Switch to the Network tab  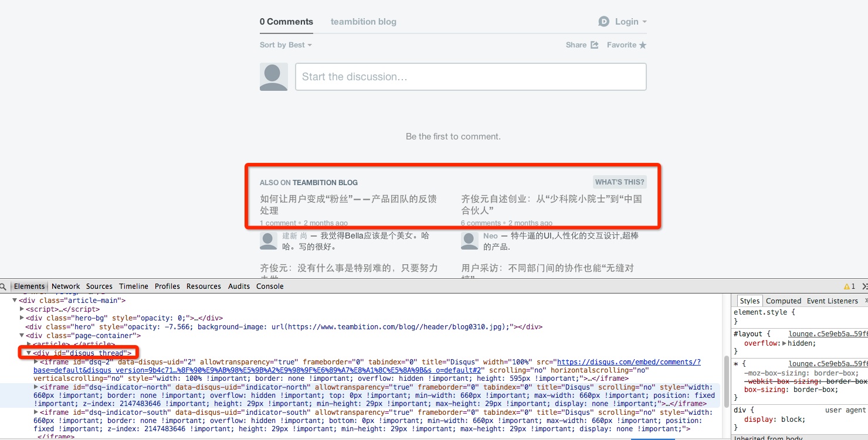66,286
